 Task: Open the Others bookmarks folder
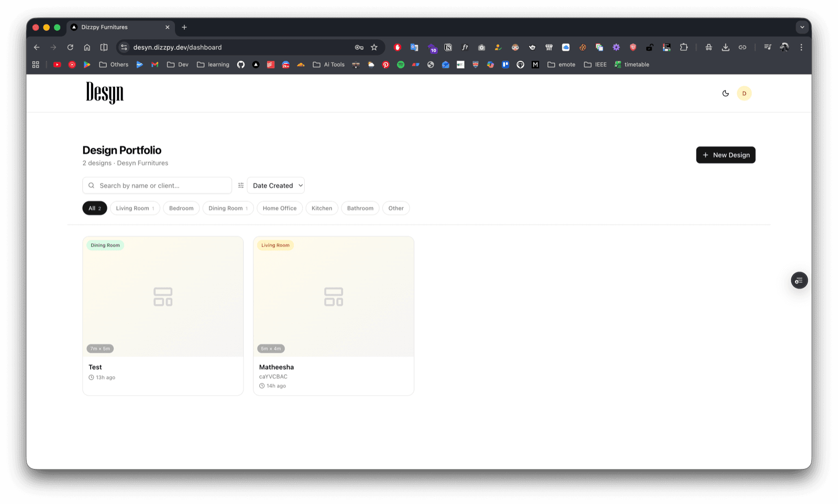pos(114,64)
